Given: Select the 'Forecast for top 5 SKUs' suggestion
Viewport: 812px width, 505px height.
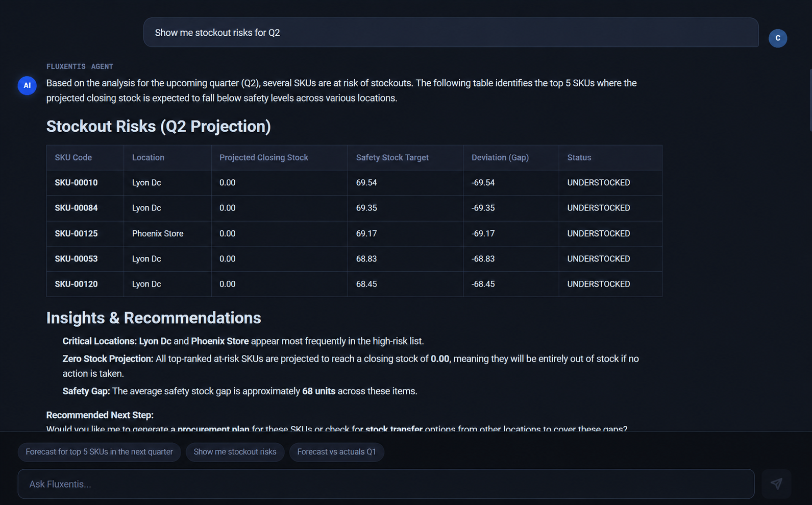Looking at the screenshot, I should (x=99, y=452).
